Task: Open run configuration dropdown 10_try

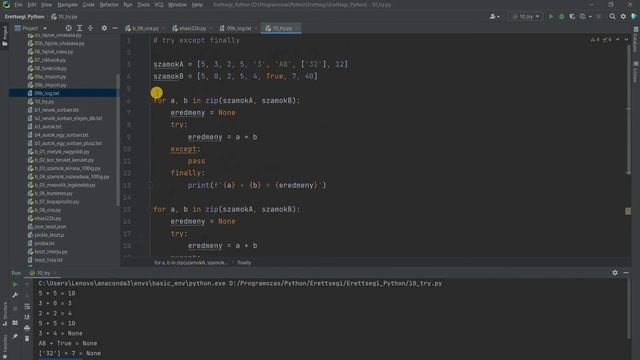Action: (526, 17)
